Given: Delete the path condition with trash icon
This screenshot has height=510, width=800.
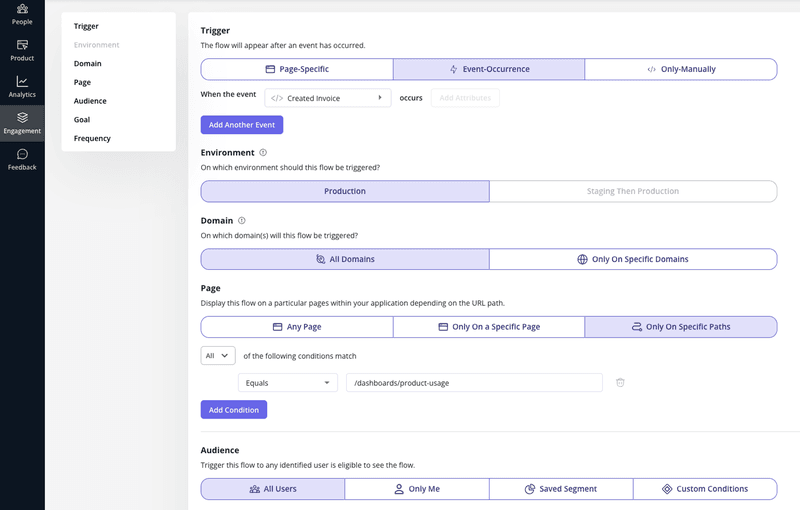Looking at the screenshot, I should [620, 383].
